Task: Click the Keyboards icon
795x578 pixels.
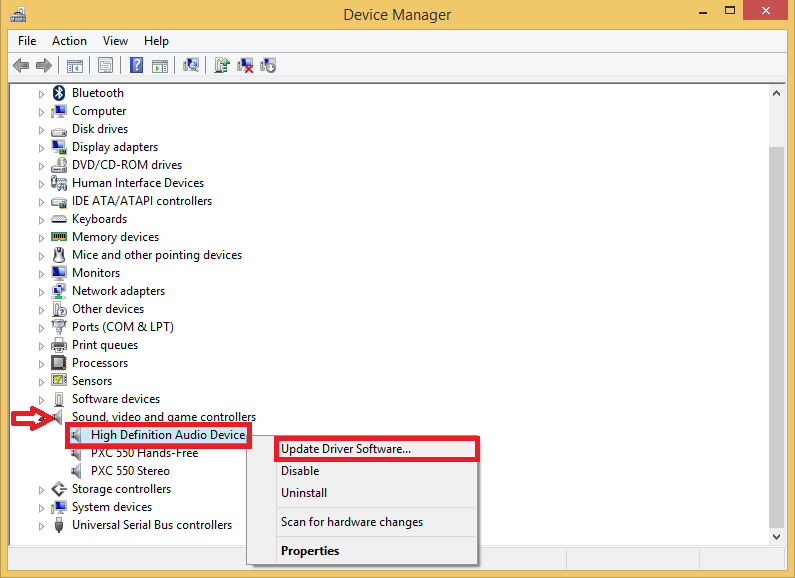Action: pyautogui.click(x=59, y=219)
